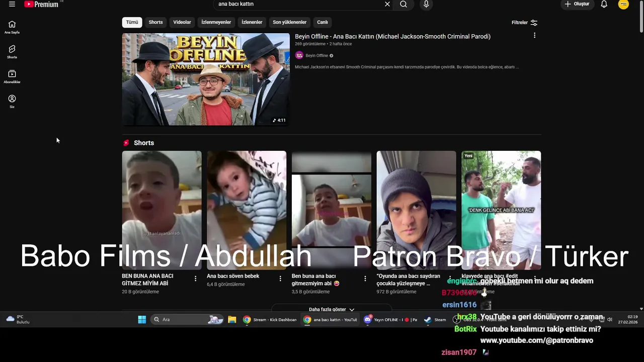
Task: Click title Oyunda ana bacı saydıran çocukla
Action: [409, 280]
